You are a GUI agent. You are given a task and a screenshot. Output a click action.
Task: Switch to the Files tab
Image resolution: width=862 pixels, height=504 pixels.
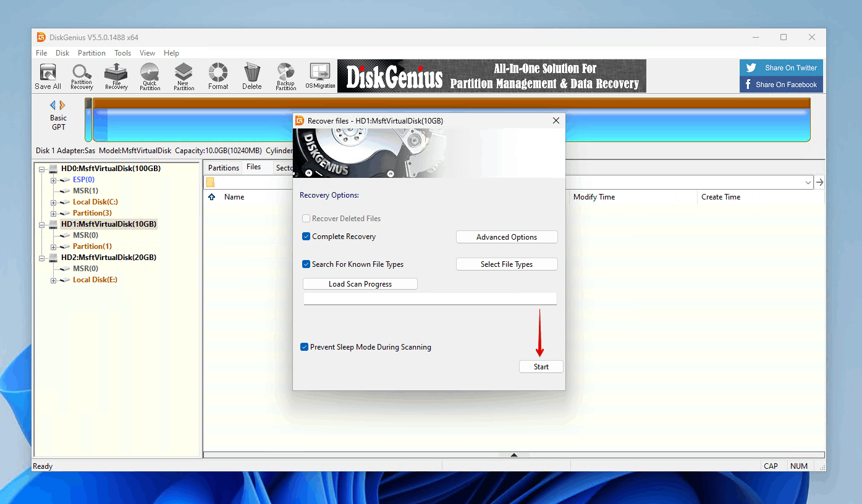pos(254,167)
